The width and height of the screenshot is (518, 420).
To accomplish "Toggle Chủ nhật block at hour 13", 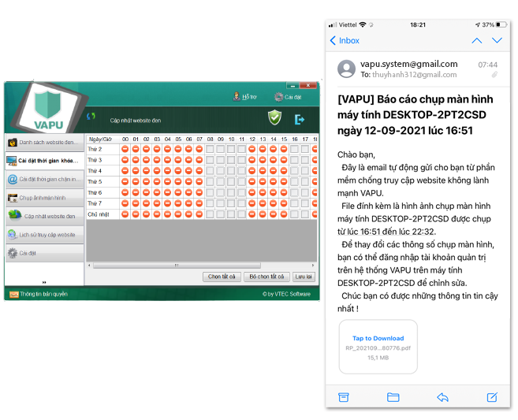I will (x=263, y=214).
